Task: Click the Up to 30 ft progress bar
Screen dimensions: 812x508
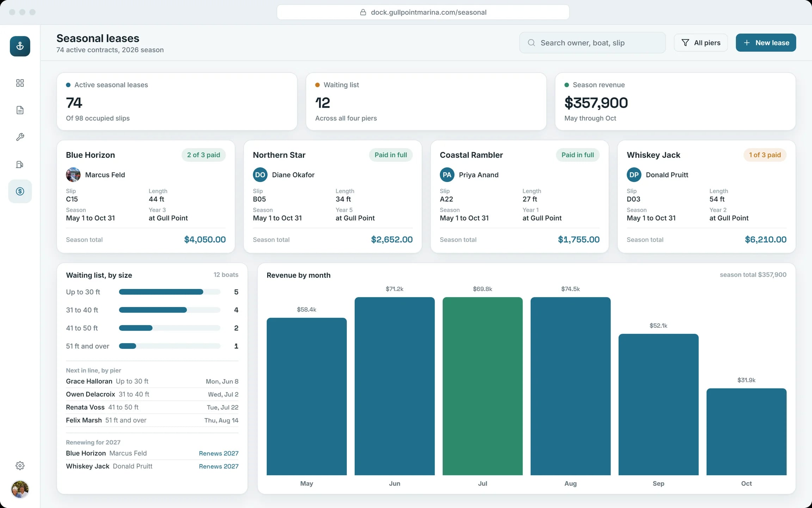Action: point(170,292)
